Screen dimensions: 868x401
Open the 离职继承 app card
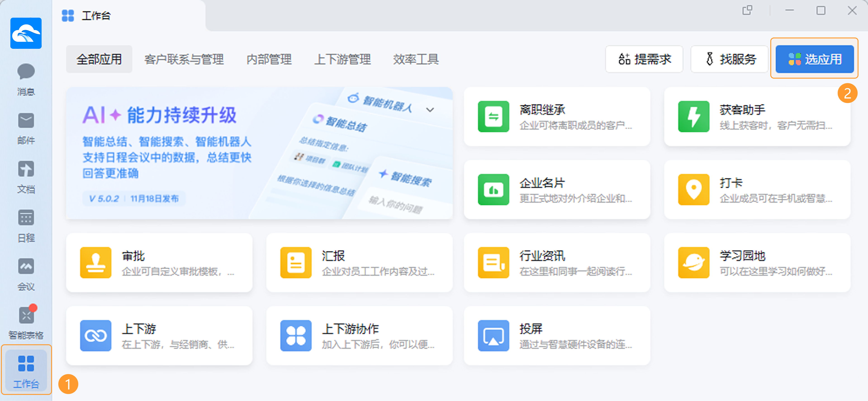pyautogui.click(x=557, y=117)
